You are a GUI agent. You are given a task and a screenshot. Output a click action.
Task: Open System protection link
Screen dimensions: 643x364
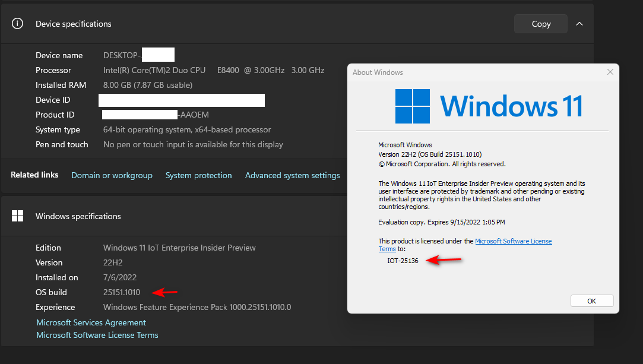tap(198, 175)
